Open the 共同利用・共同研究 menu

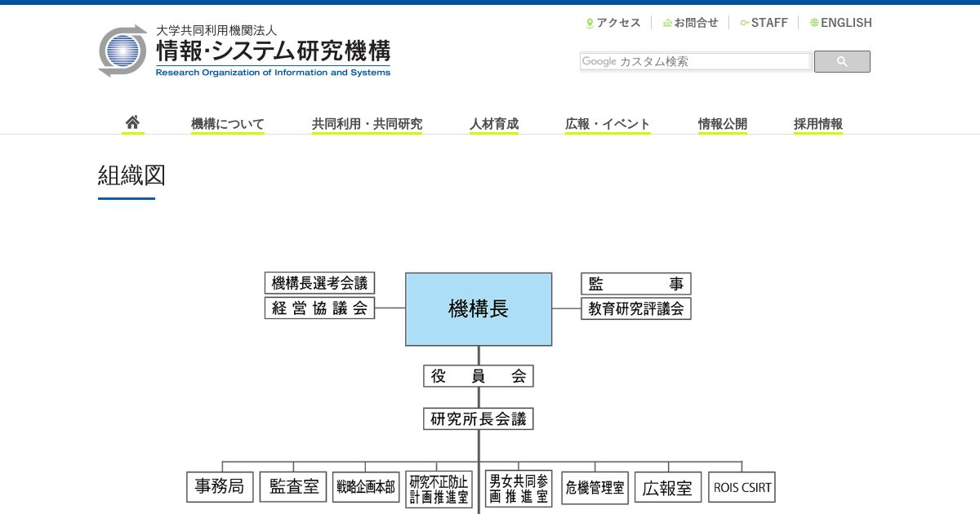(367, 124)
